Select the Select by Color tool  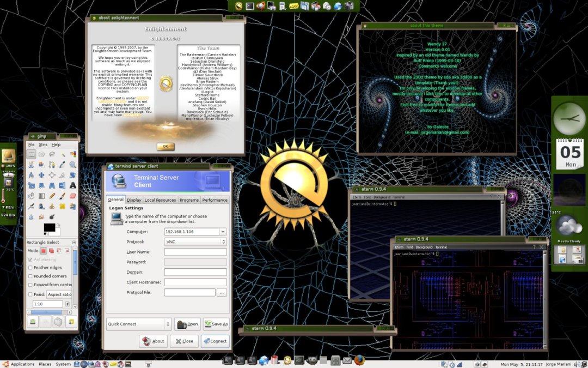(x=73, y=154)
